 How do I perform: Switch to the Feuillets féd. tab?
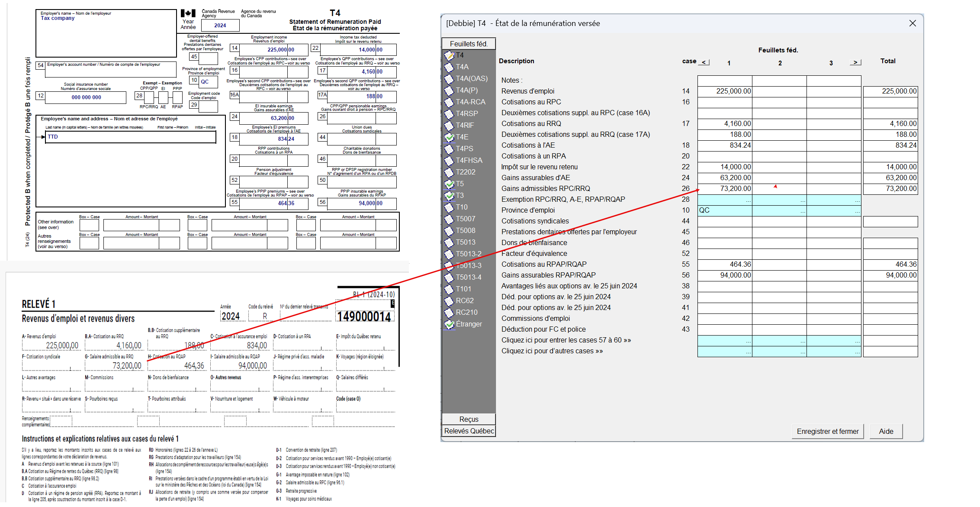point(469,44)
